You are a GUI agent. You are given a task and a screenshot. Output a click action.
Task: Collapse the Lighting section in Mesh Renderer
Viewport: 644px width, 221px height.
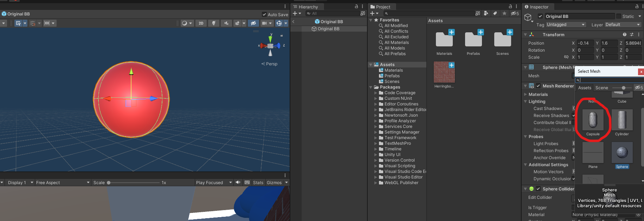526,102
